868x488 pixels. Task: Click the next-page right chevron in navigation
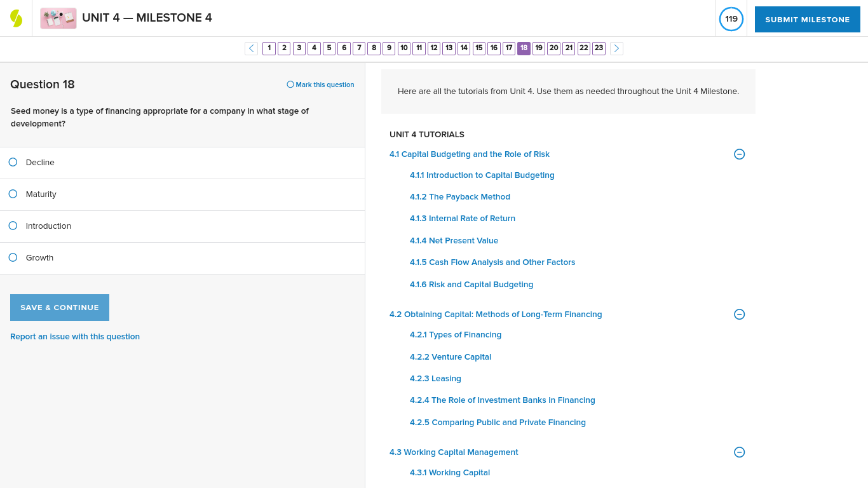(616, 48)
